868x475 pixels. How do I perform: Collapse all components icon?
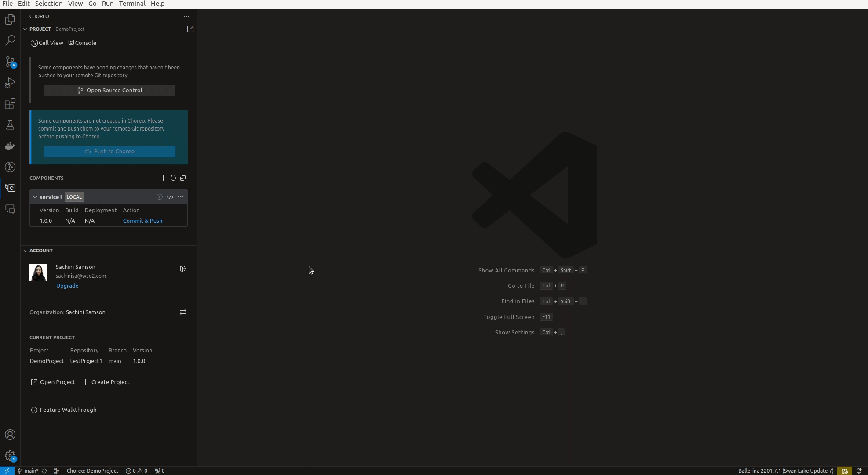click(183, 178)
